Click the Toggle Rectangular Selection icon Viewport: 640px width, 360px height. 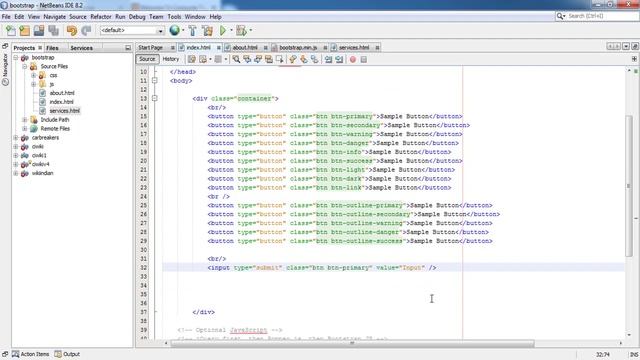[280, 59]
